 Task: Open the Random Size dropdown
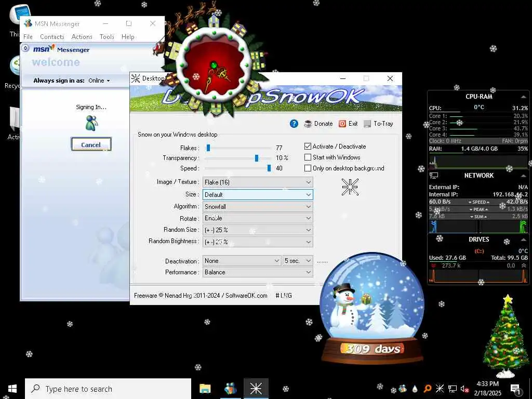click(258, 230)
